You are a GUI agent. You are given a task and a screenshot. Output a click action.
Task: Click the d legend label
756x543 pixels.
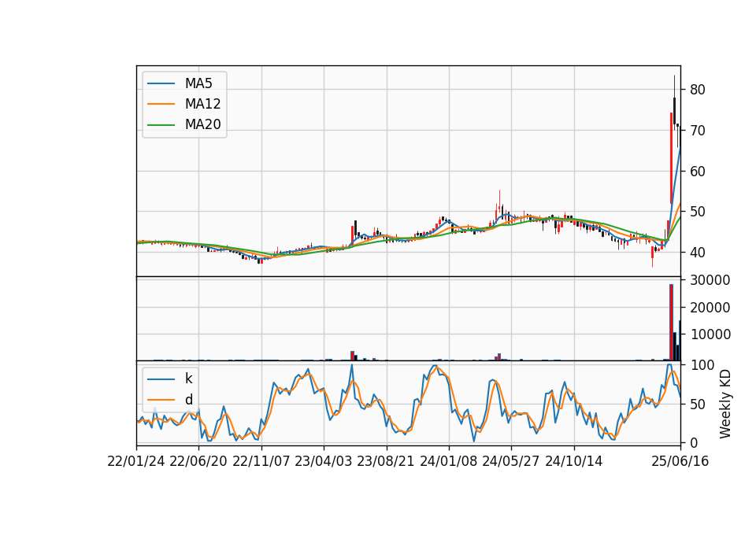pos(188,400)
